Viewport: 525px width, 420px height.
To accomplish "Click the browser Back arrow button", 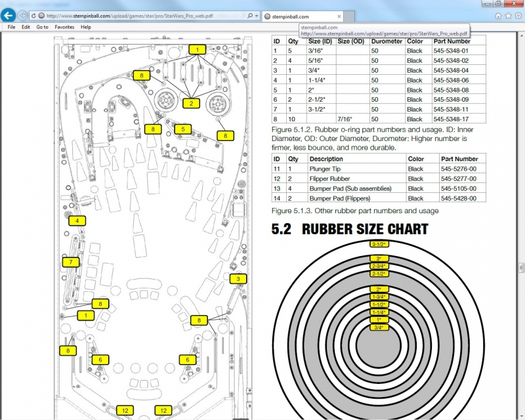I will [x=9, y=15].
